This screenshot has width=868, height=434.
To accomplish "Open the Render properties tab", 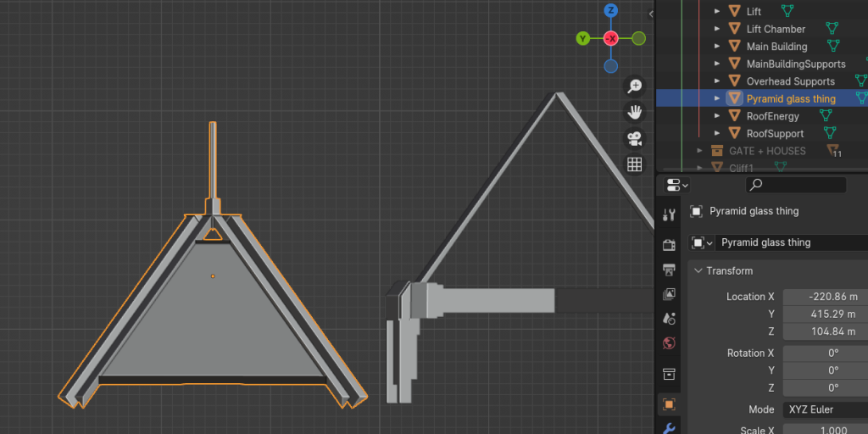I will pyautogui.click(x=669, y=245).
